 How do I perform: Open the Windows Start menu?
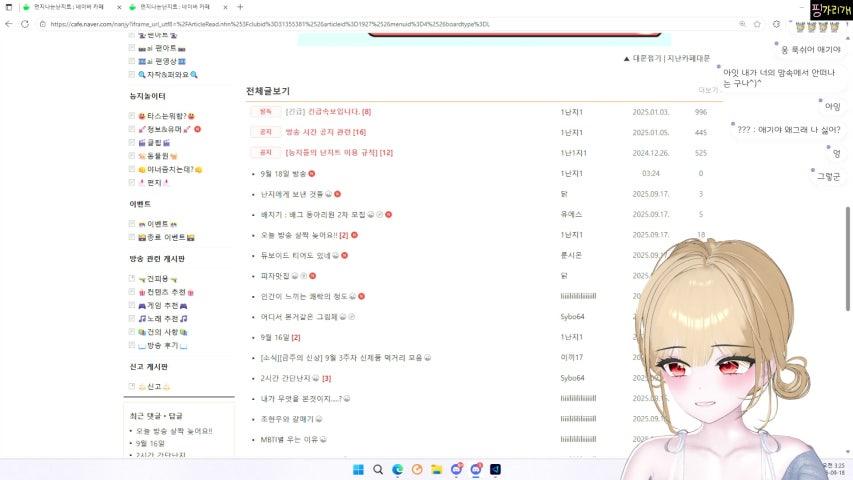pos(358,469)
